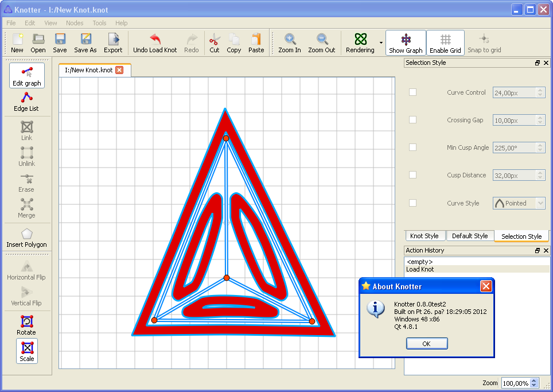Viewport: 553px width, 392px height.
Task: Switch to the Default Style tab
Action: tap(470, 236)
